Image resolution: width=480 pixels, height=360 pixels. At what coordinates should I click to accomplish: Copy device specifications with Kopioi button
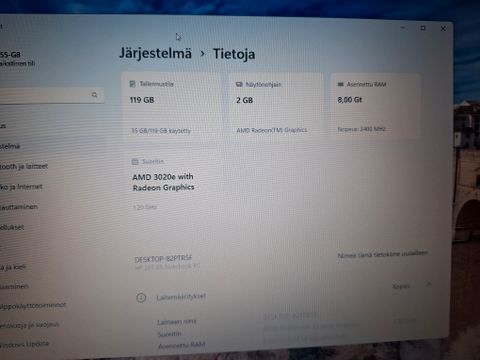(x=401, y=286)
